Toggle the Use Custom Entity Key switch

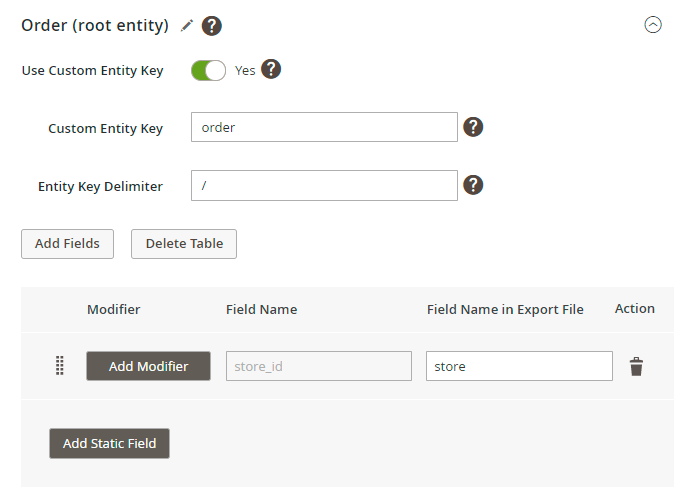point(209,70)
